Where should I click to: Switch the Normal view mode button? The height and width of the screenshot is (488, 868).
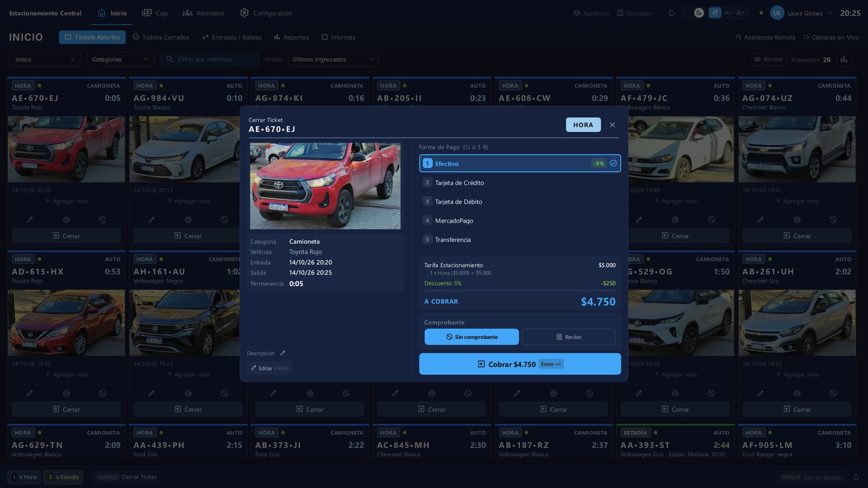(x=768, y=59)
